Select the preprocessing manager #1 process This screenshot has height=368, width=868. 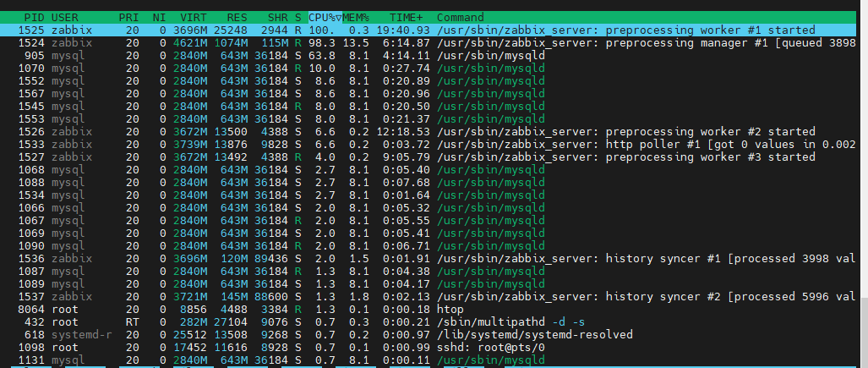428,42
